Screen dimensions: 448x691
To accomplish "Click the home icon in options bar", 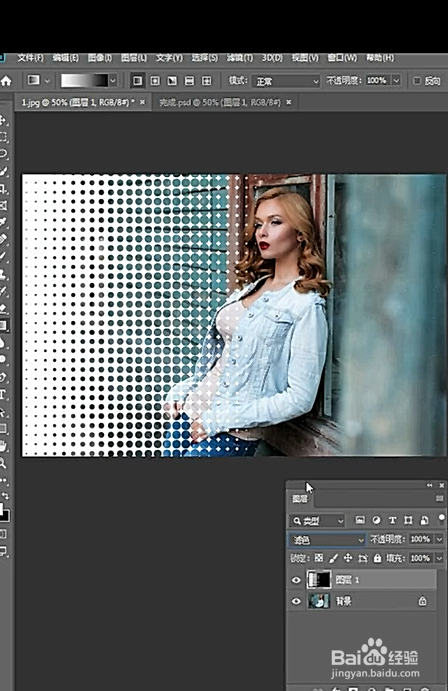I will [x=6, y=81].
